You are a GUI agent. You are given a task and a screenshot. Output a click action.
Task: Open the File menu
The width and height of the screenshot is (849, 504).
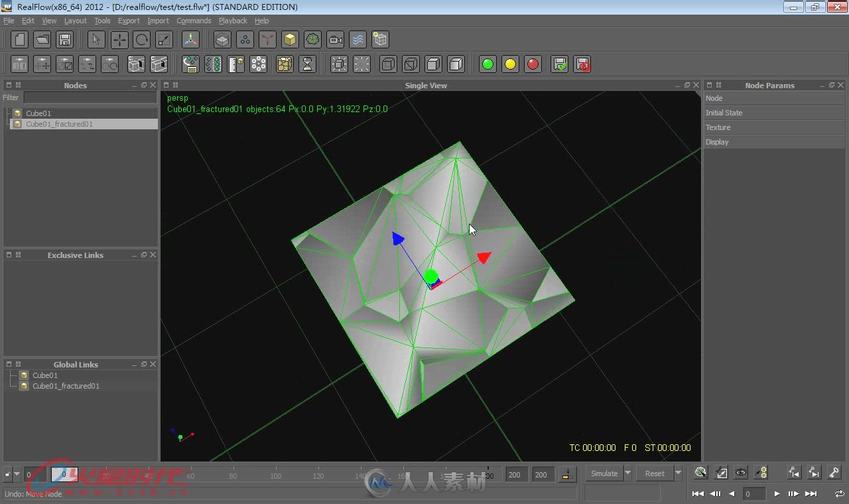[x=9, y=21]
